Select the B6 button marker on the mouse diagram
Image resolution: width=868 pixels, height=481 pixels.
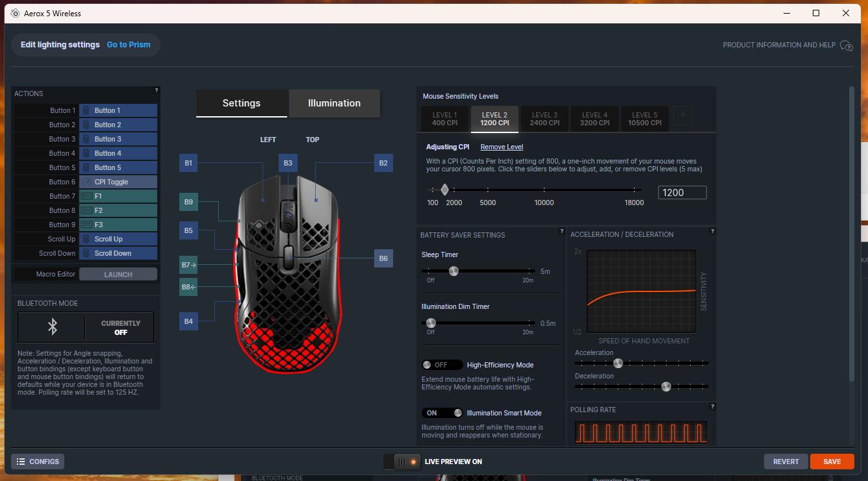[x=383, y=258]
